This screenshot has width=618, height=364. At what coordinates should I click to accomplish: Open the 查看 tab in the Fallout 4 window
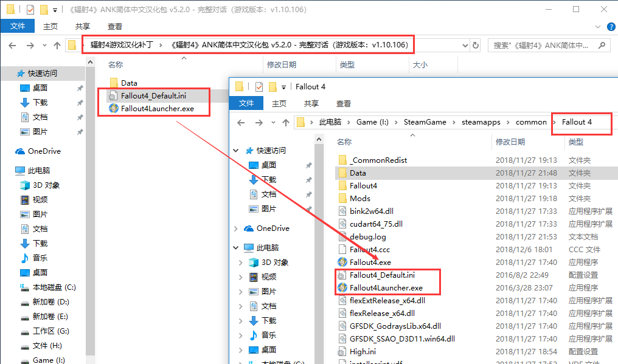(343, 103)
